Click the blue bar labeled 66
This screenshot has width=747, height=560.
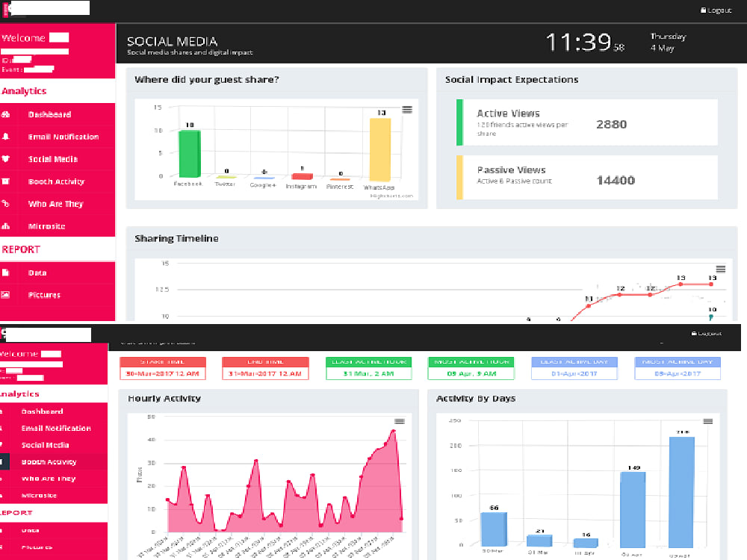point(494,529)
